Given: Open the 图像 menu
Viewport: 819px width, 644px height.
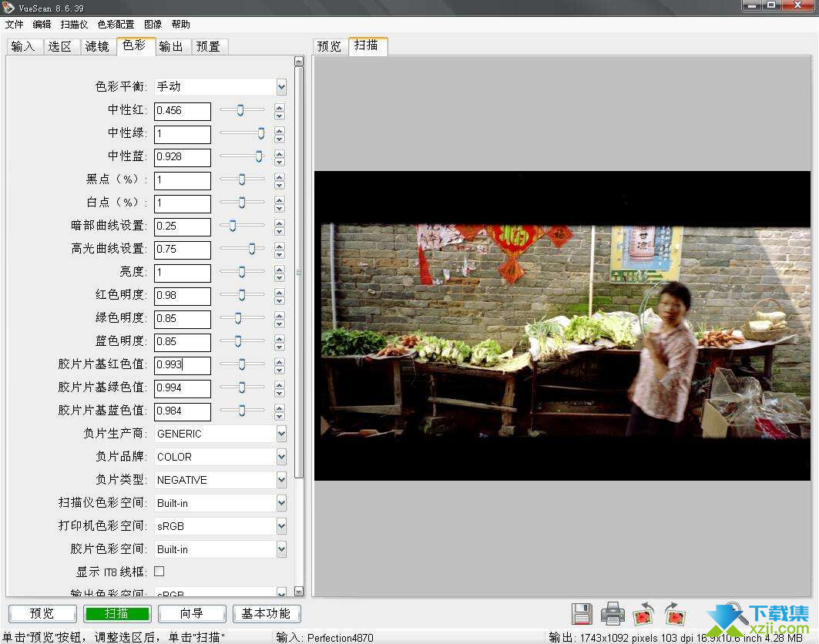Looking at the screenshot, I should 153,25.
